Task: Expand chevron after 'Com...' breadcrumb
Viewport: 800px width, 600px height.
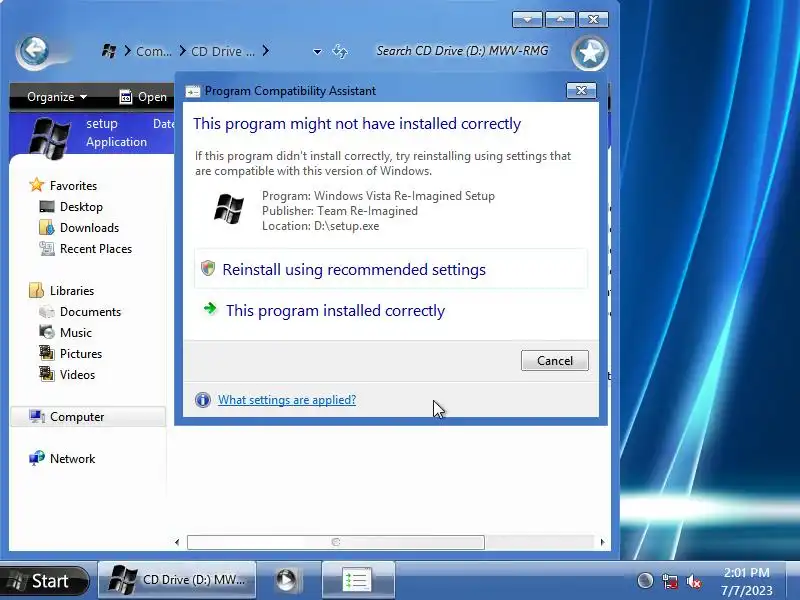Action: (182, 51)
